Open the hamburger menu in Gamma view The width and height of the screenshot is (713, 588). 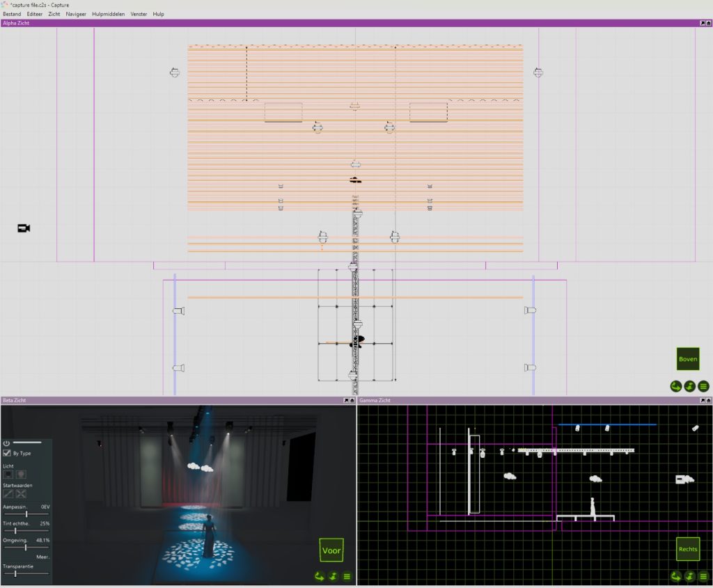(x=703, y=576)
